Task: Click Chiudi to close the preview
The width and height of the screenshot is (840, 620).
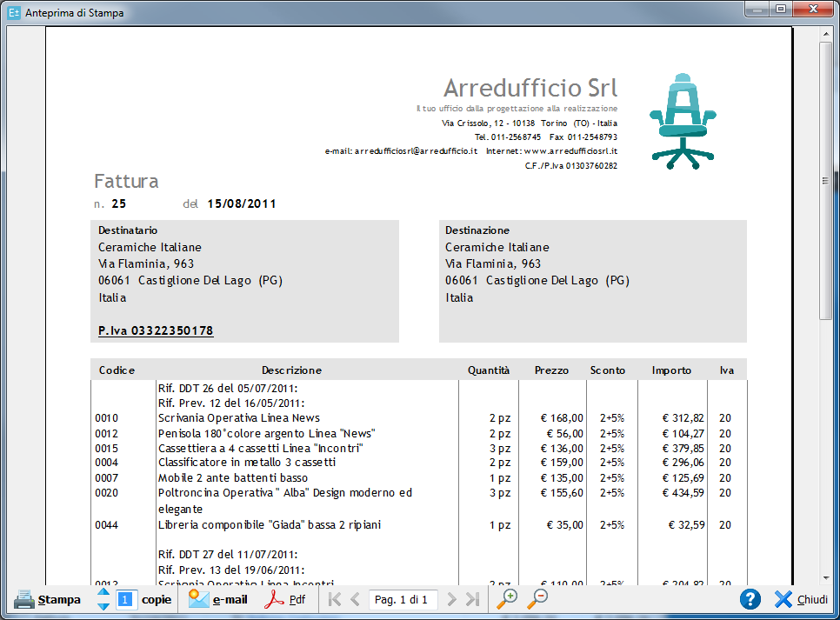Action: [801, 599]
